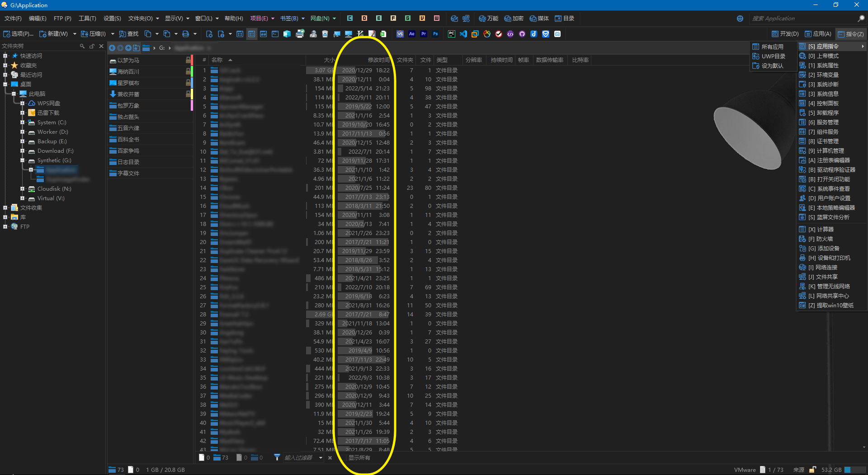Click the 开发(D) button

(x=785, y=34)
